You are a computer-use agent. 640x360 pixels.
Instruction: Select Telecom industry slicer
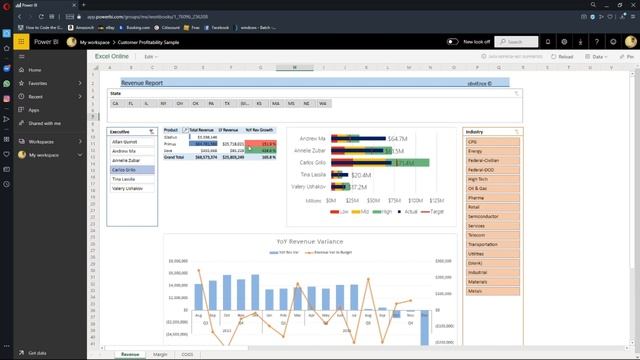click(x=493, y=235)
